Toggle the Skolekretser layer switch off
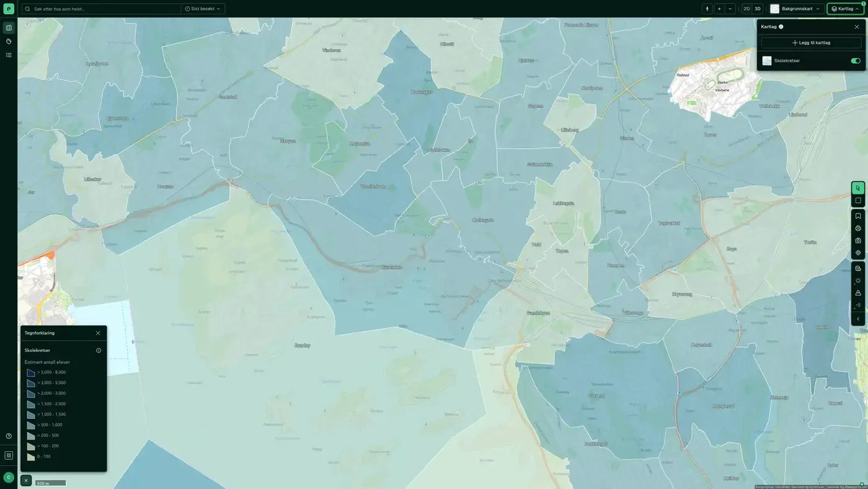 tap(856, 61)
